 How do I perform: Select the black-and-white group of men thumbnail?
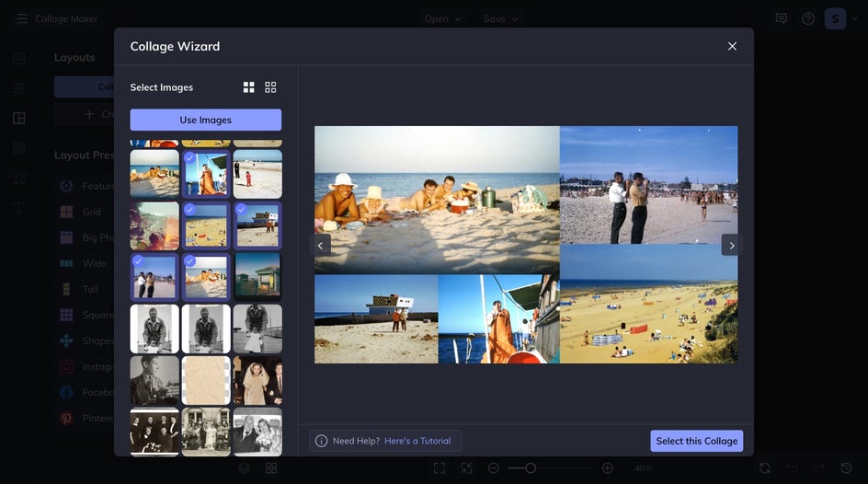click(154, 432)
